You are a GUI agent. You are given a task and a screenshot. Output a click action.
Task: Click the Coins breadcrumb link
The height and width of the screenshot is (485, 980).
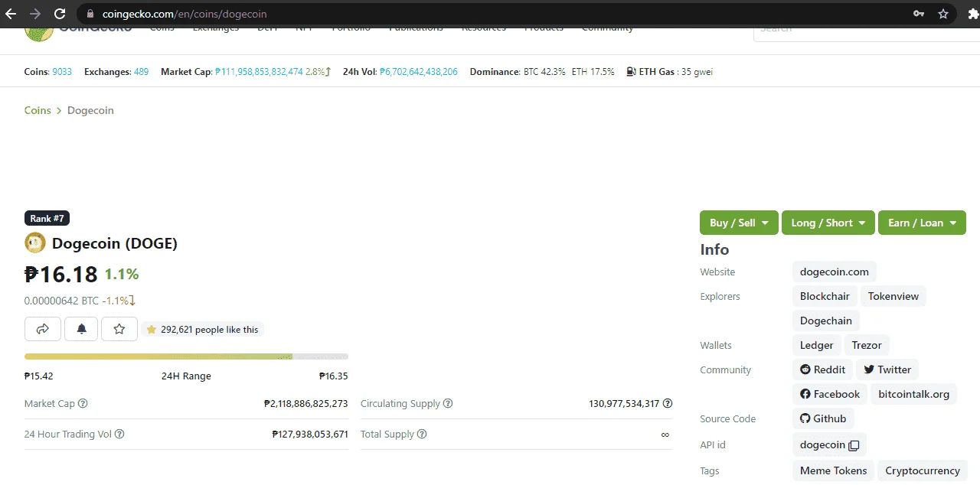38,110
